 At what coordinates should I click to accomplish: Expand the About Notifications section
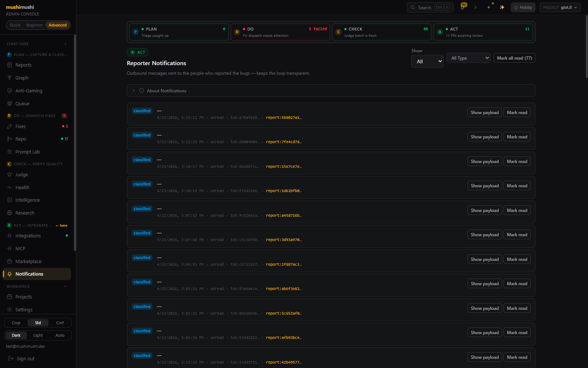coord(331,91)
